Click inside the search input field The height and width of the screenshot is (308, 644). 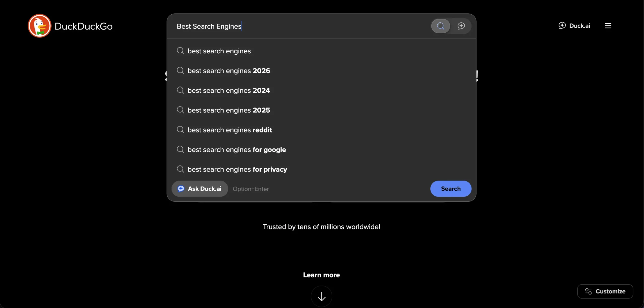[x=302, y=26]
